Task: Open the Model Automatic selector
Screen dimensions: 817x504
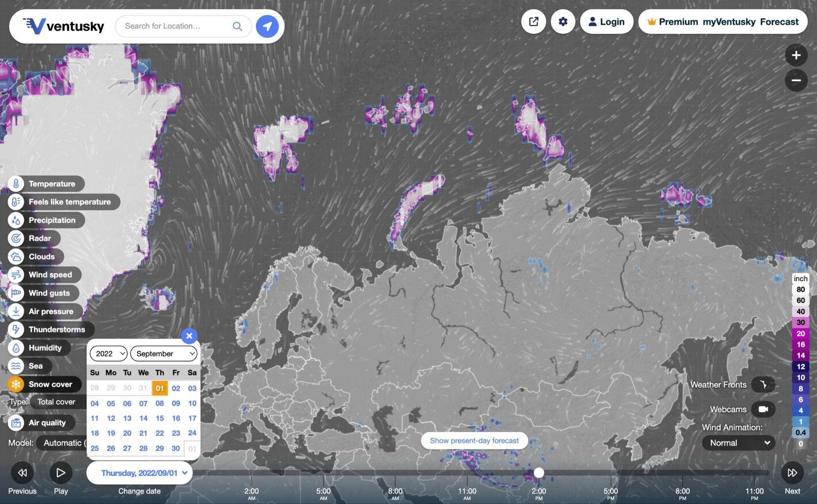Action: (62, 443)
